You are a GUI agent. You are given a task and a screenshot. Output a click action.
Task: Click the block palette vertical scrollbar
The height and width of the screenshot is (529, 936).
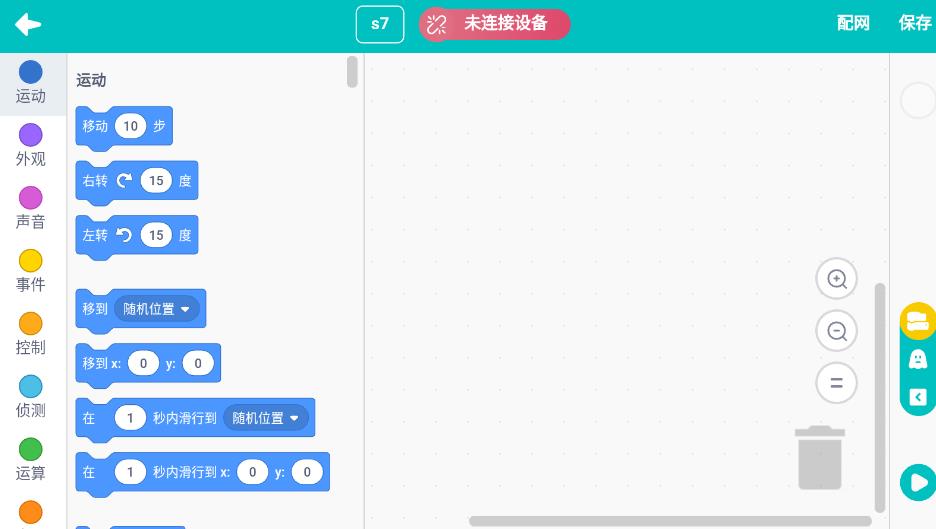pyautogui.click(x=352, y=72)
